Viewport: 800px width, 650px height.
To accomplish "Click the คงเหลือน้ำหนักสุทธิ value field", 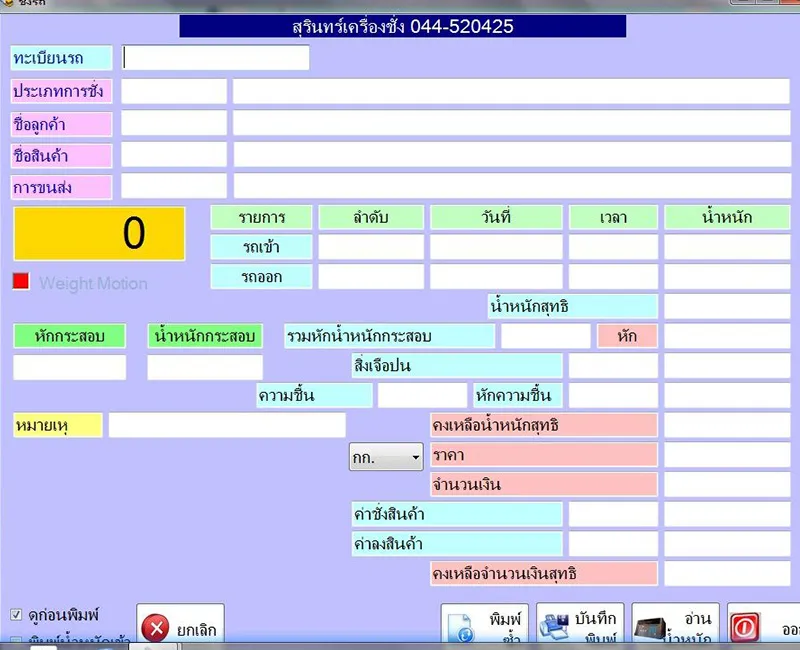I will click(x=728, y=424).
